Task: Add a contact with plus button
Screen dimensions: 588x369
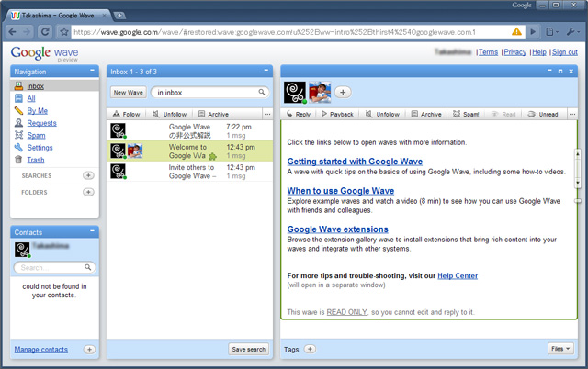Action: (x=89, y=350)
